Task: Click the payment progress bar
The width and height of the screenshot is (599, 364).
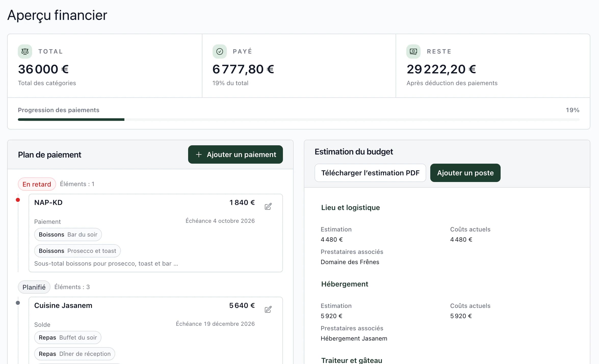Action: tap(299, 120)
